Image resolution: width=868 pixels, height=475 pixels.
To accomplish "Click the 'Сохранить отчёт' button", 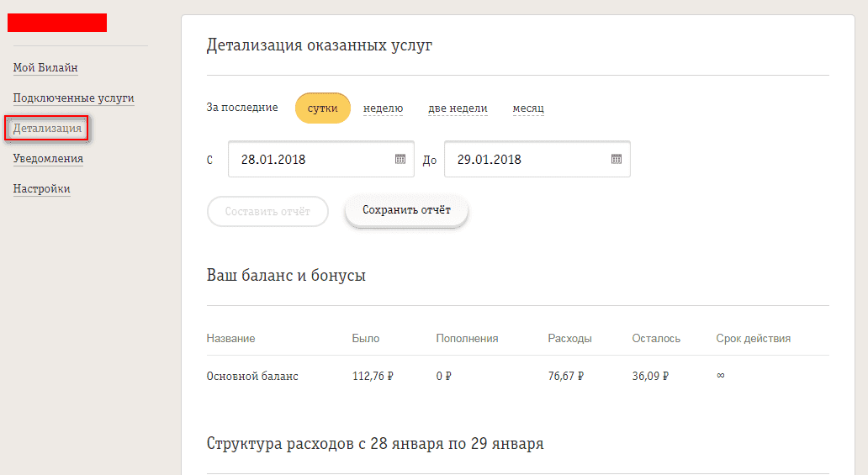I will tap(406, 210).
